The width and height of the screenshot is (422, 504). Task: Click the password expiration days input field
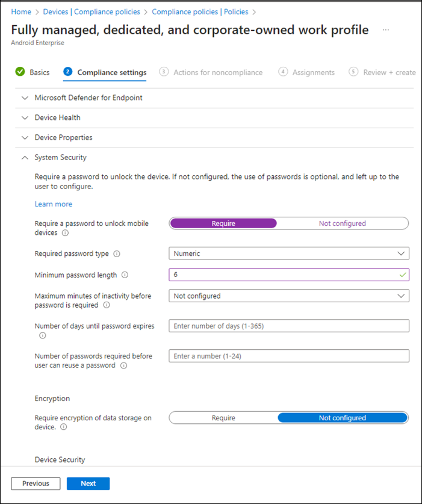coord(288,326)
